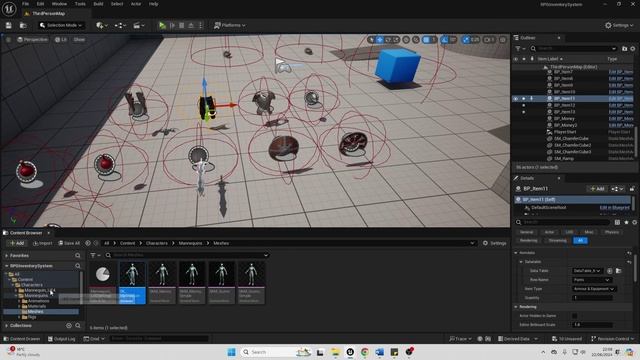Select BP_Item12 in the Outliner
The width and height of the screenshot is (640, 360).
click(x=564, y=105)
